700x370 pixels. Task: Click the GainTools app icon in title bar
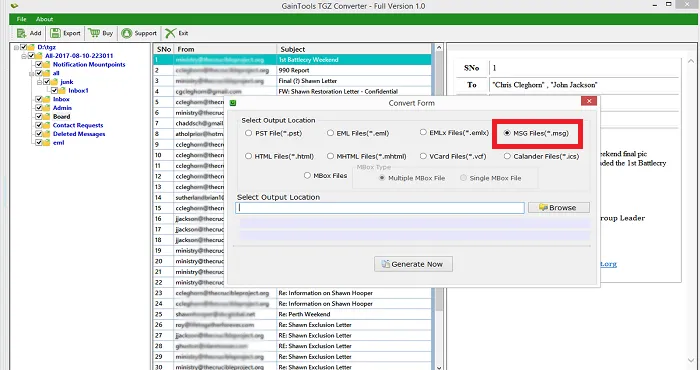(x=14, y=6)
